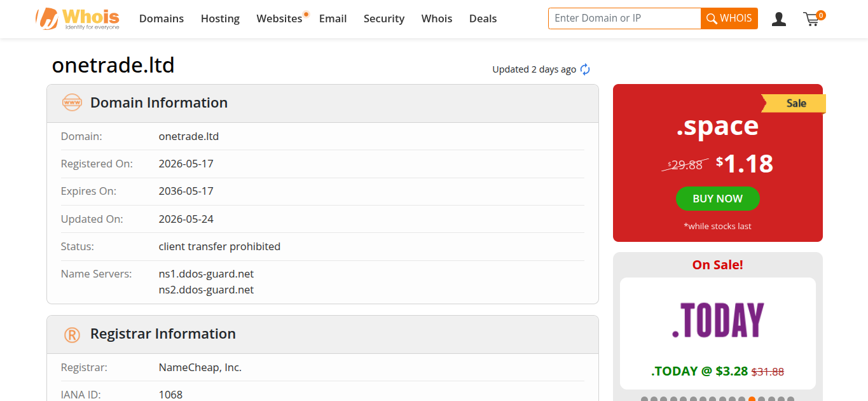The width and height of the screenshot is (868, 401).
Task: Select the first carousel dot indicator
Action: pyautogui.click(x=644, y=399)
